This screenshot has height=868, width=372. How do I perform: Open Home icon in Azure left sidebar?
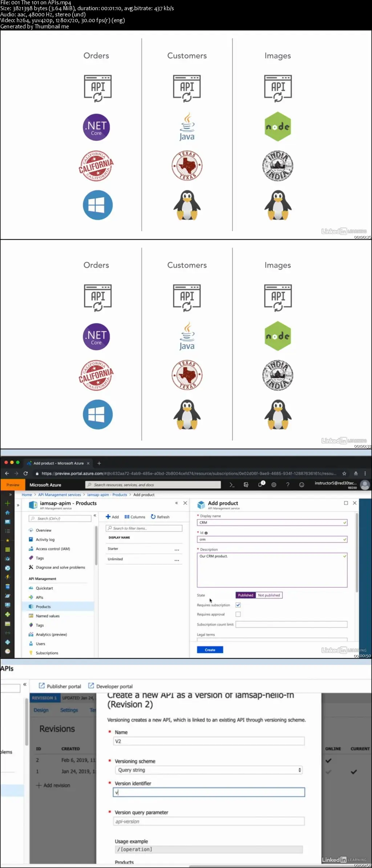point(7,512)
